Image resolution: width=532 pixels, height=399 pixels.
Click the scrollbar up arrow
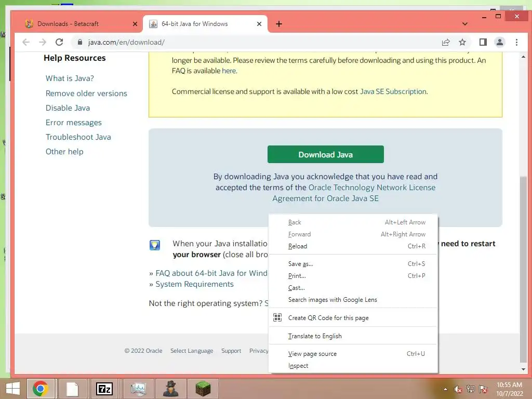pos(523,57)
